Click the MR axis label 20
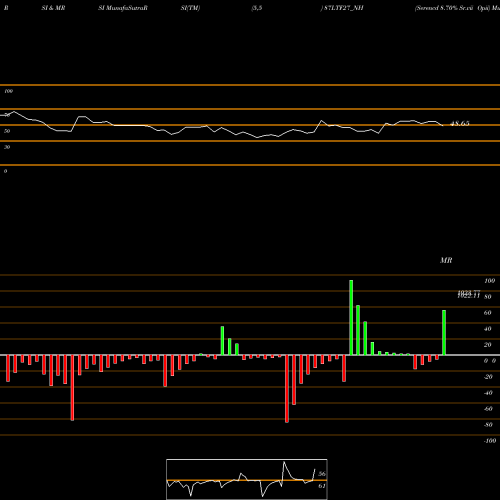Viewport: 500px width, 500px height. tap(487, 345)
